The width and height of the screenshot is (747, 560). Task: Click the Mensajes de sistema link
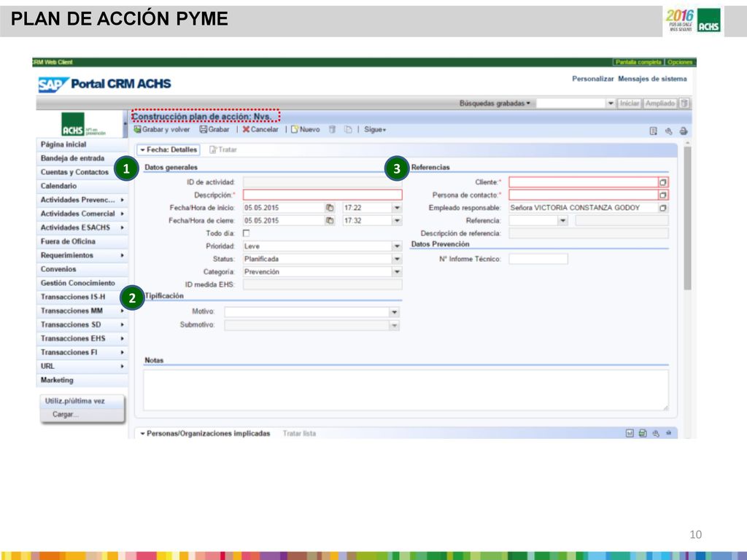652,79
